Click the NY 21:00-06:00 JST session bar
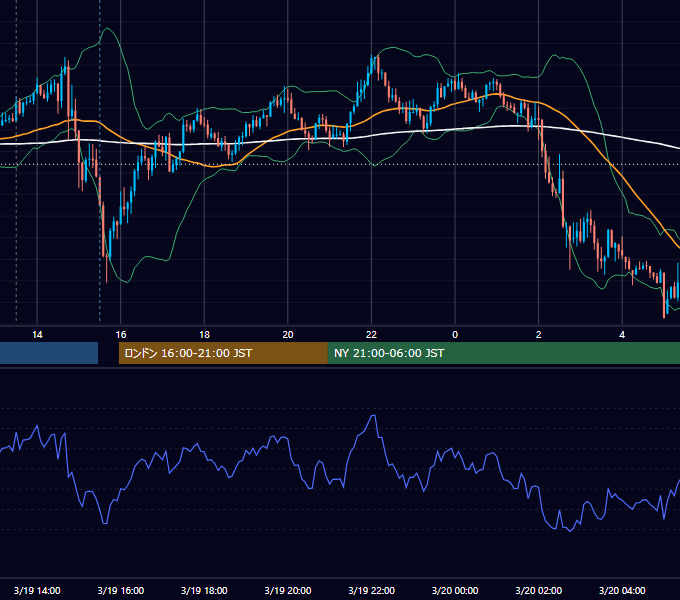This screenshot has width=680, height=600. pos(503,353)
